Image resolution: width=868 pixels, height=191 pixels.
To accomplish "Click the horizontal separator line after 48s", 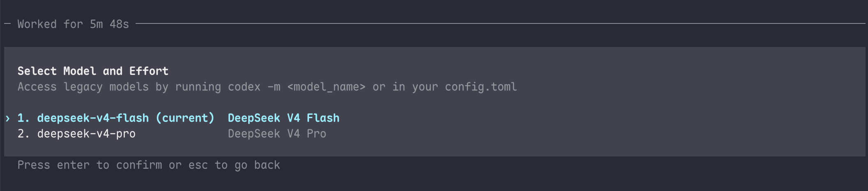I will tap(501, 24).
